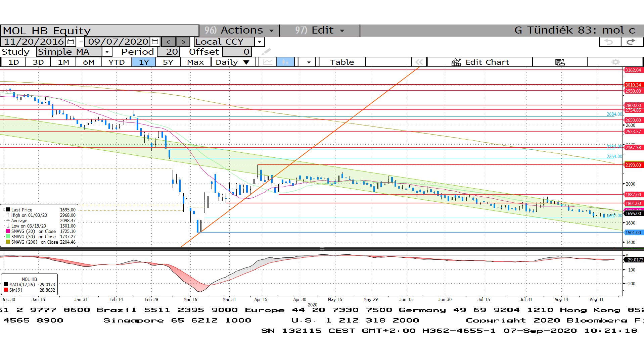The height and width of the screenshot is (344, 644).
Task: Select the 5Y range tab
Action: click(x=168, y=62)
